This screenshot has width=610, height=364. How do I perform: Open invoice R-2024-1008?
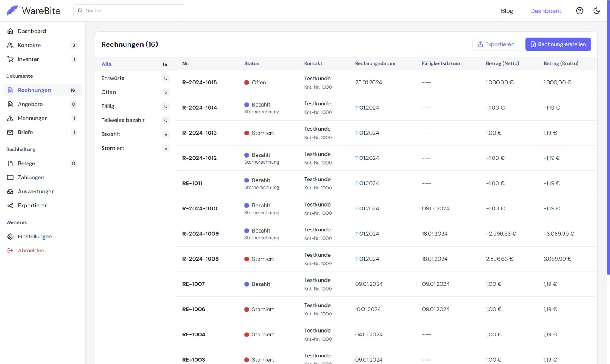[x=201, y=259]
